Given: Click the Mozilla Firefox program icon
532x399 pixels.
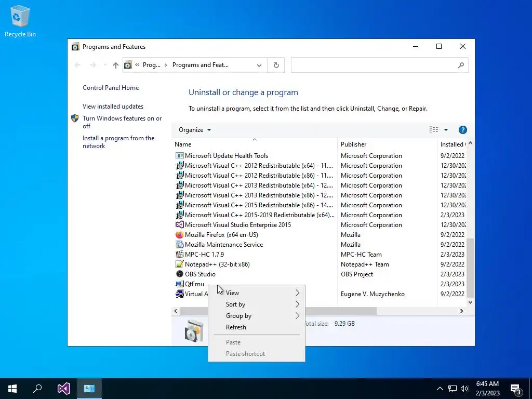Looking at the screenshot, I should tap(179, 234).
